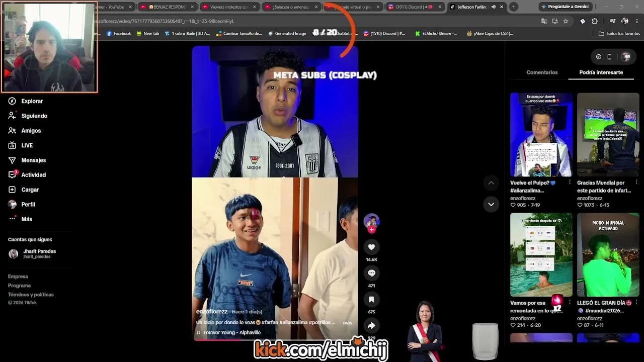Switch to (1011) Discord browser tab
This screenshot has width=644, height=362.
tap(415, 7)
